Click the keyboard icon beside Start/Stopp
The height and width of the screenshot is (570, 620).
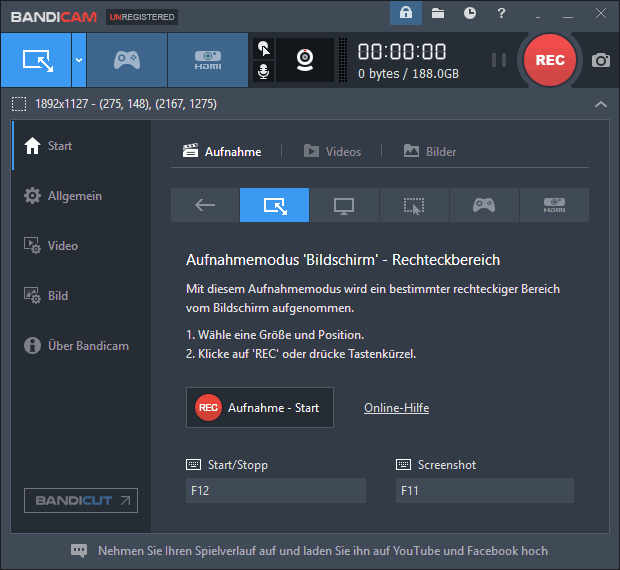(x=193, y=464)
